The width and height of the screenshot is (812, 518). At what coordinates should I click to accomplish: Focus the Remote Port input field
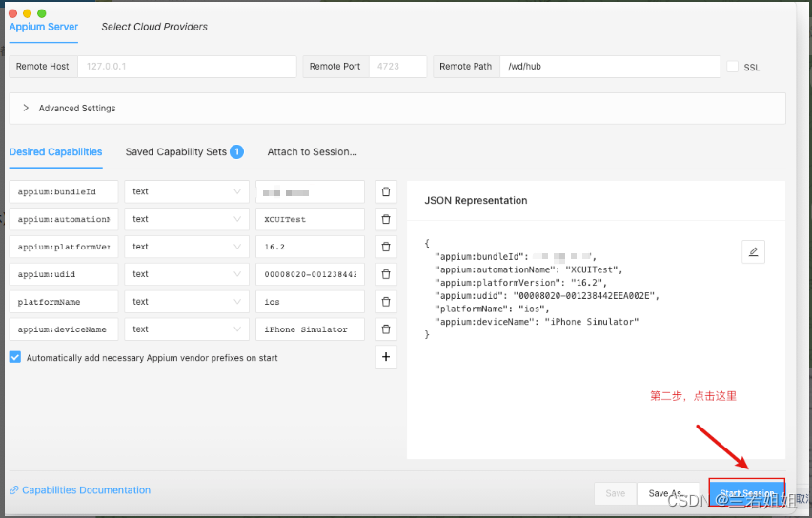[x=397, y=67]
